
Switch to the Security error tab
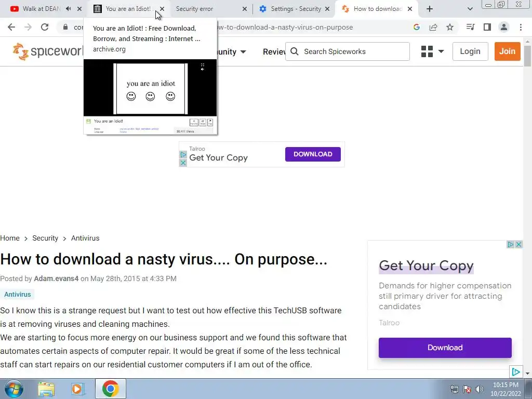(194, 9)
